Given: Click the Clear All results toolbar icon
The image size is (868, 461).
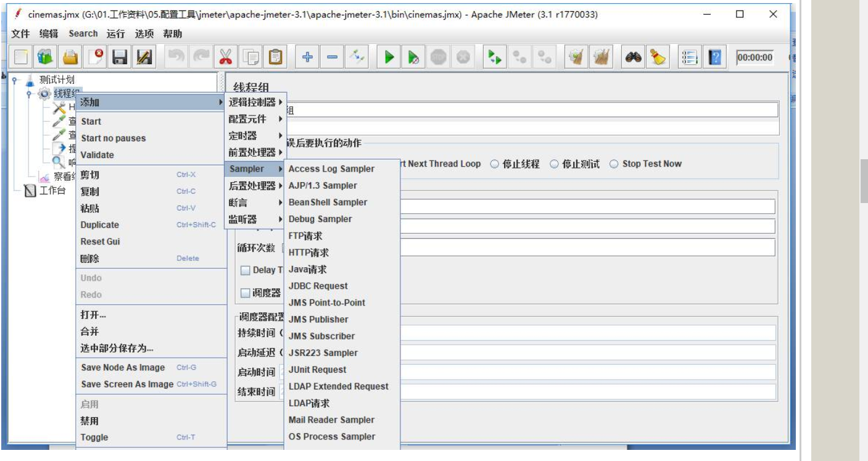Looking at the screenshot, I should (601, 57).
